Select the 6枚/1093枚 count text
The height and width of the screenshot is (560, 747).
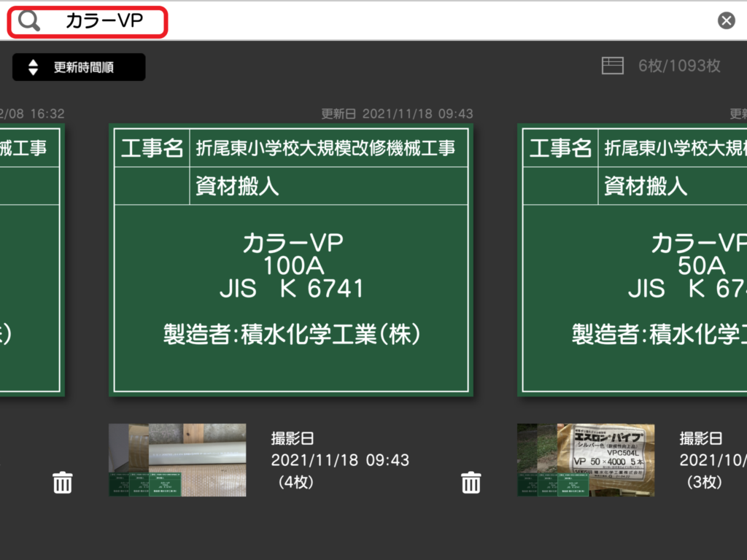679,66
